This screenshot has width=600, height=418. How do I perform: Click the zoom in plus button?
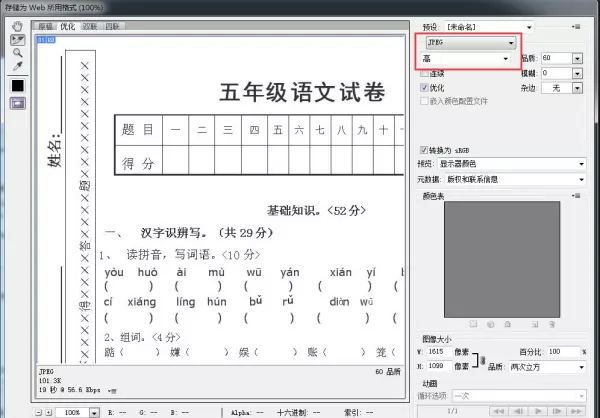coord(49,412)
